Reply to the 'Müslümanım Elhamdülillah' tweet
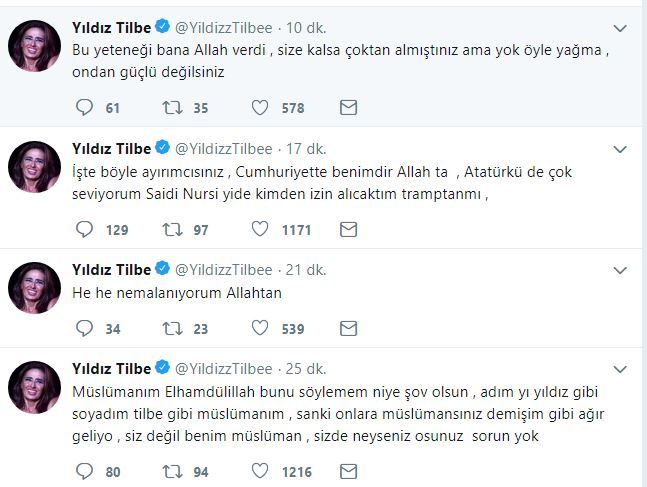Screen dimensions: 647x487 (x=85, y=472)
